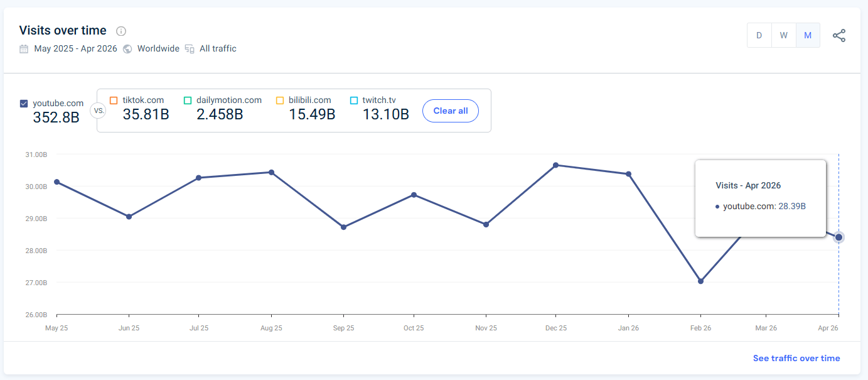Enable the twitch.tv checkbox
868x380 pixels.
coord(354,100)
